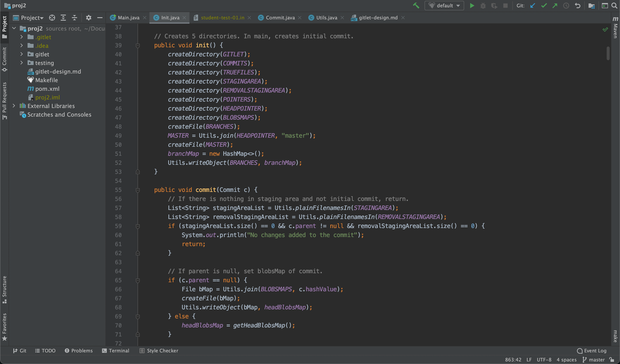This screenshot has height=364, width=620.
Task: Expand External Libraries node
Action: tap(14, 106)
